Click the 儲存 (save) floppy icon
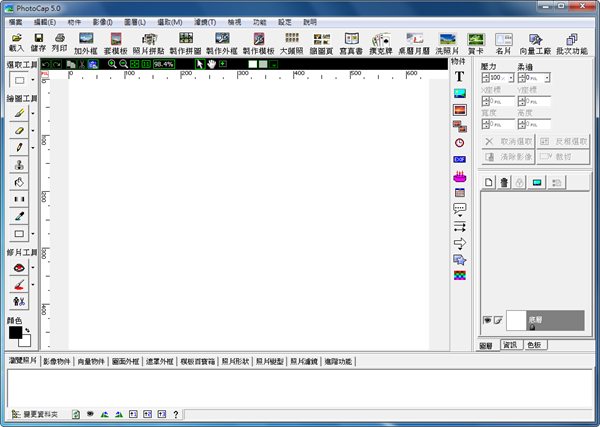600x427 pixels. 38,42
